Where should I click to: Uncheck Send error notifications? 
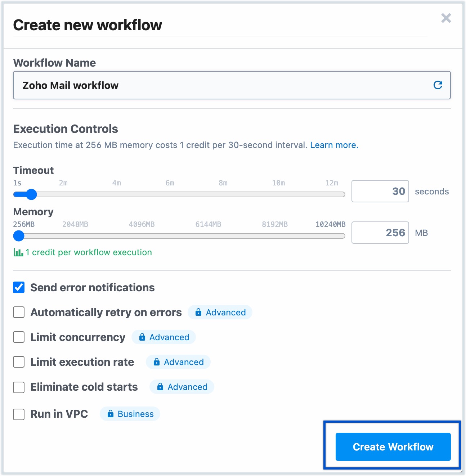coord(19,287)
